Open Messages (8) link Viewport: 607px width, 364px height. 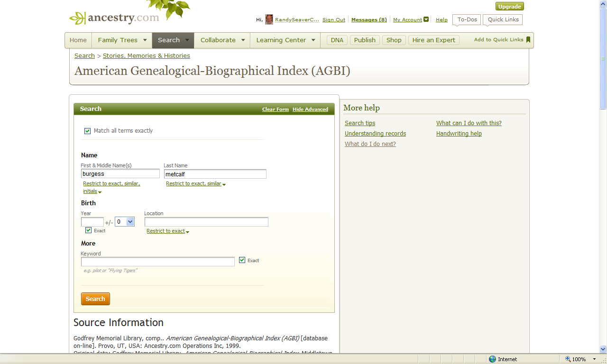[369, 20]
